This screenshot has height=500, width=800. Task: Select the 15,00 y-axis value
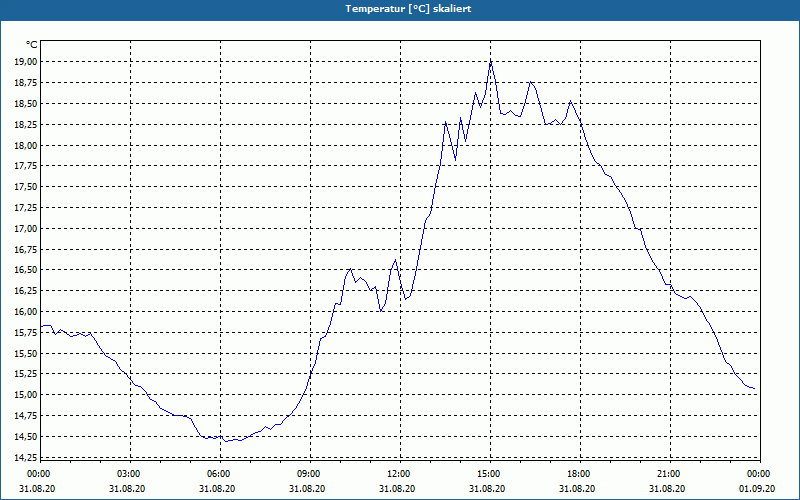click(28, 395)
